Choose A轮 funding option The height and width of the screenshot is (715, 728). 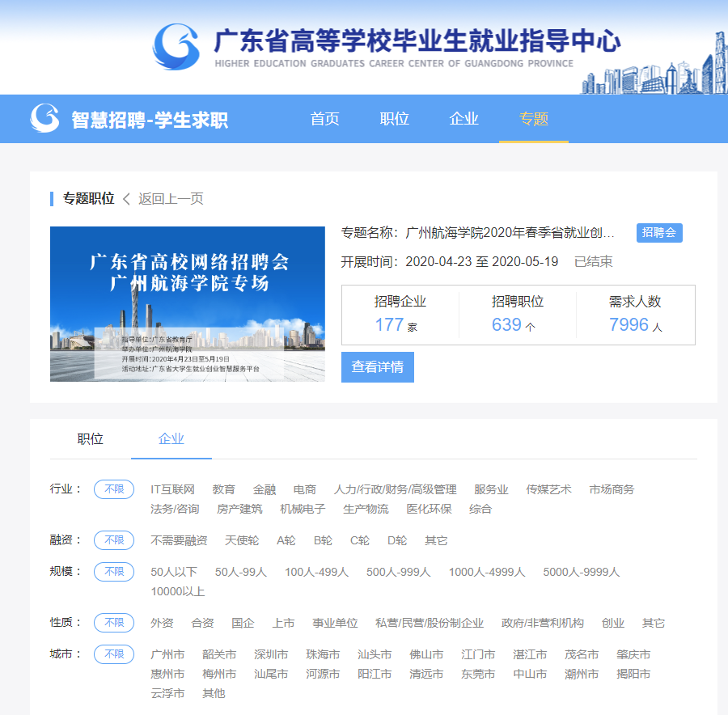tap(286, 541)
